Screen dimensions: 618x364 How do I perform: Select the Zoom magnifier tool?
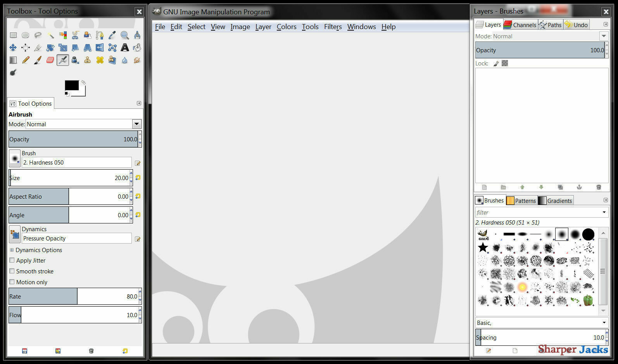coord(124,35)
